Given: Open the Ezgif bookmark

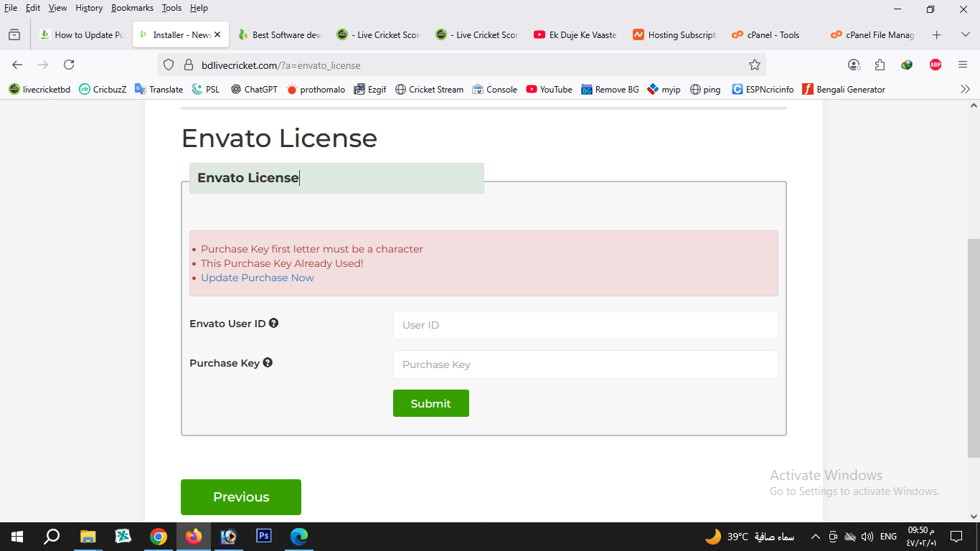Looking at the screenshot, I should (370, 89).
